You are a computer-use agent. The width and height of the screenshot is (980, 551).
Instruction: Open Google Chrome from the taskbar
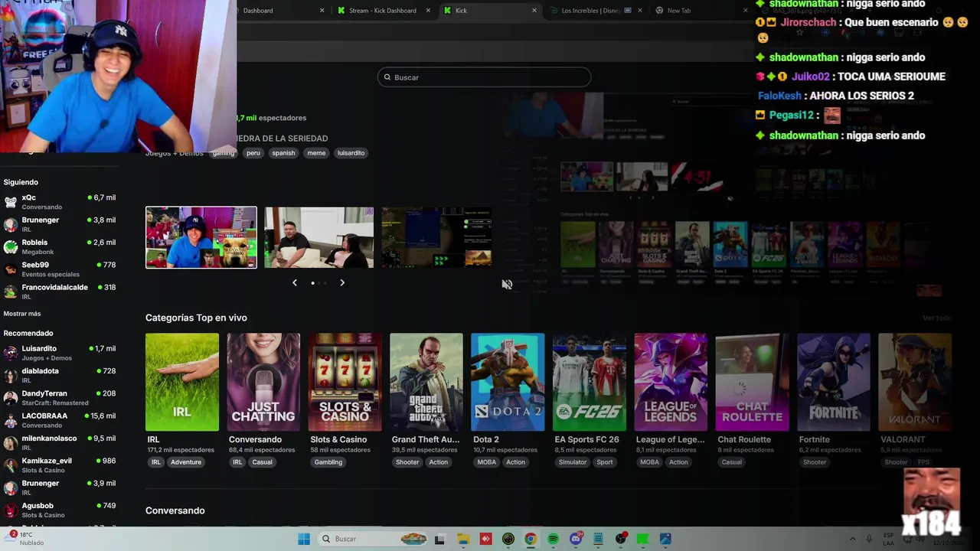[x=530, y=539]
